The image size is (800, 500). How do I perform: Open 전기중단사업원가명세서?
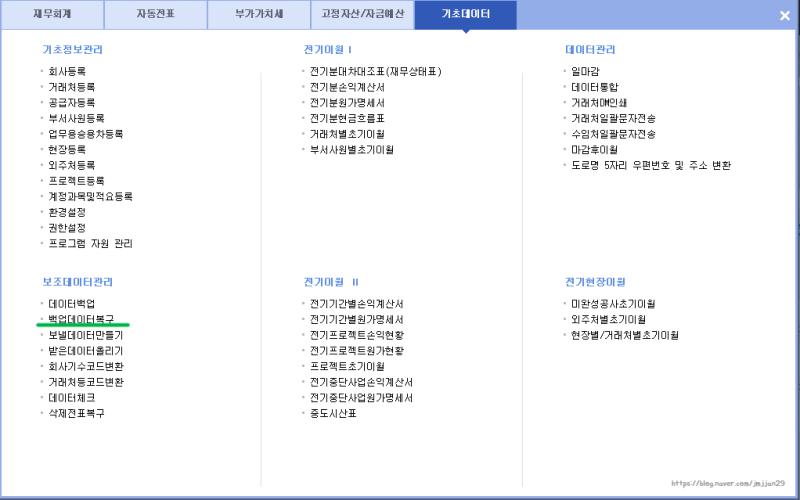(x=361, y=398)
